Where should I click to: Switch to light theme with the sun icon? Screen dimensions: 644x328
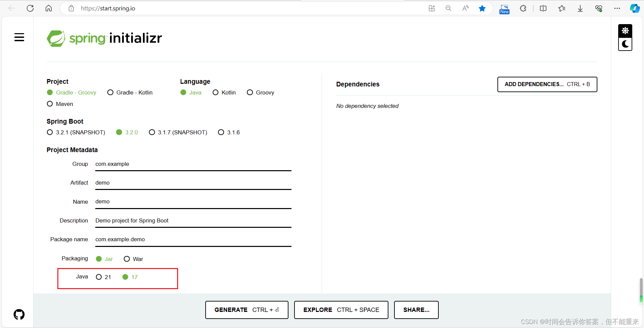click(x=625, y=31)
